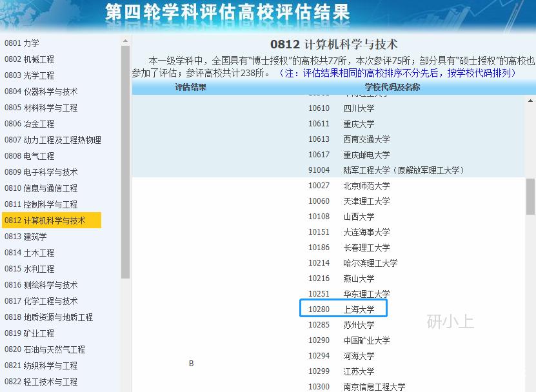Screen dimensions: 536x392
Task: Select row 10060 天津理工大学
Action: click(x=349, y=201)
